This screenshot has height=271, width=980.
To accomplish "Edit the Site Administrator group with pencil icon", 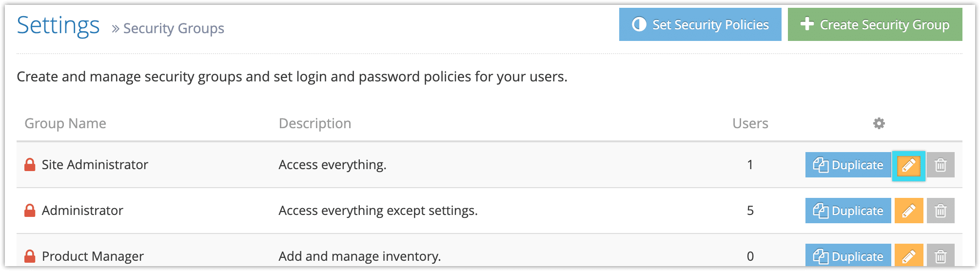I will click(908, 165).
